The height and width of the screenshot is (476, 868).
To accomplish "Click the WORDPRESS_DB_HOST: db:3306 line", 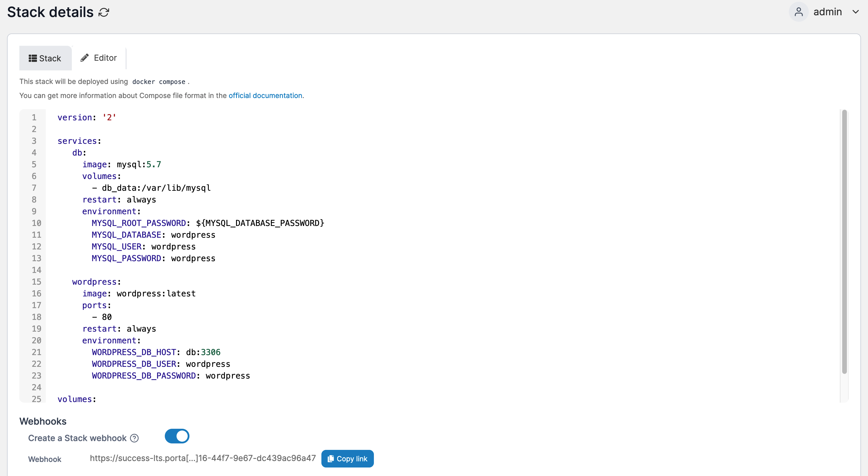I will click(156, 352).
